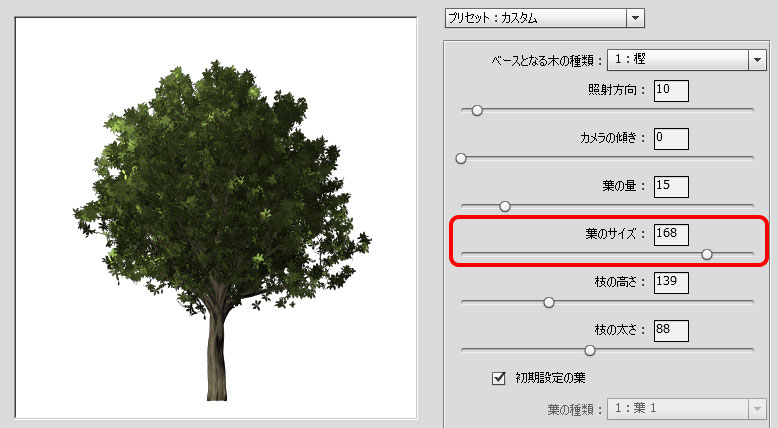Click the 照射方向 label text
Screen dimensions: 778x428
[618, 90]
